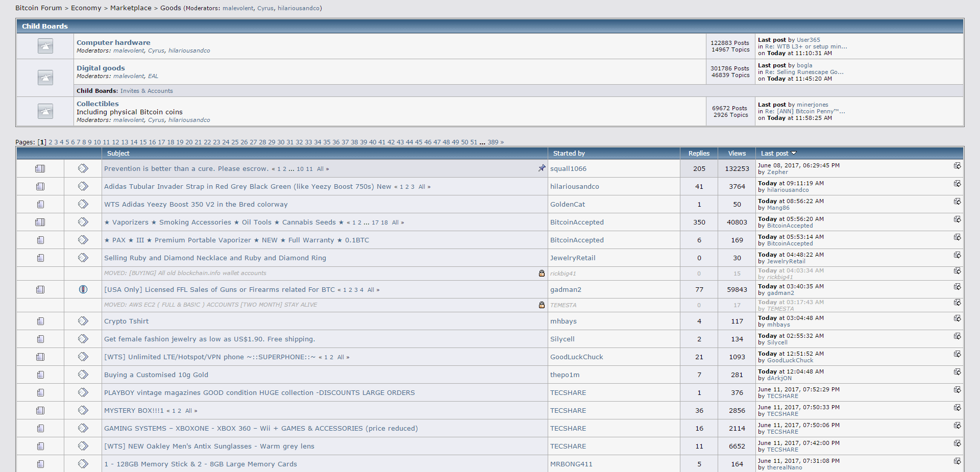Sort topics by Views column
Viewport: 980px width, 472px height.
pos(737,153)
